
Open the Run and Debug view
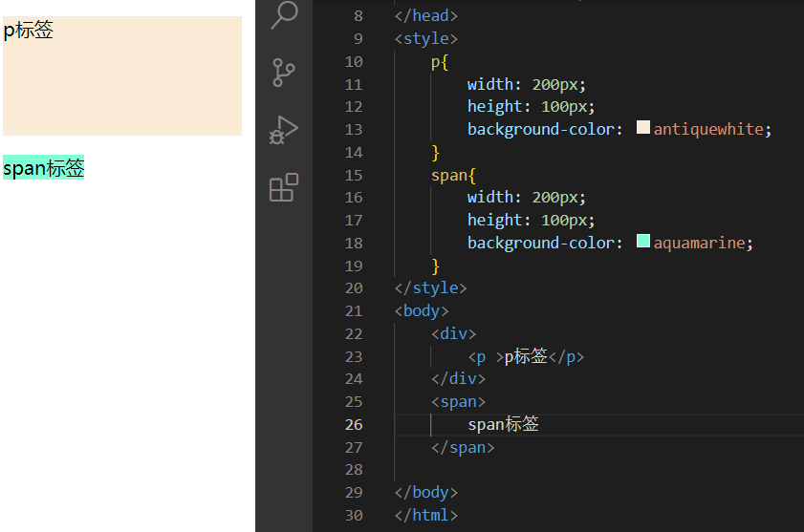284,130
